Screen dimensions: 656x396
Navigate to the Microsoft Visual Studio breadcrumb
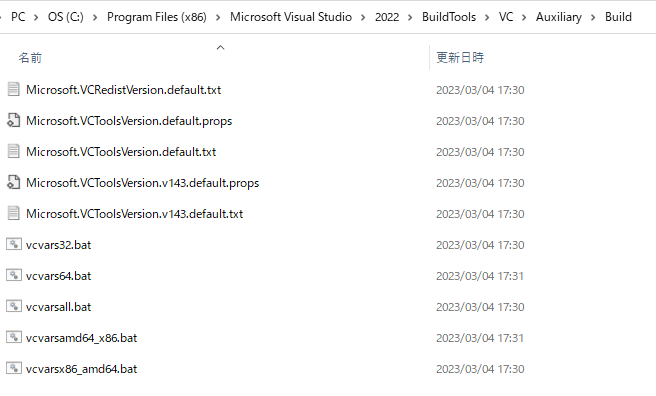291,17
